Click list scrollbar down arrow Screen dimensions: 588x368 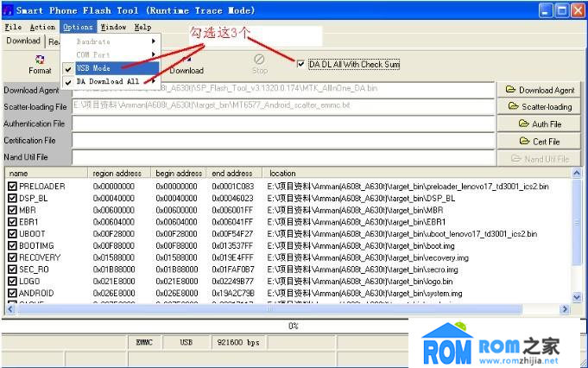pos(577,297)
